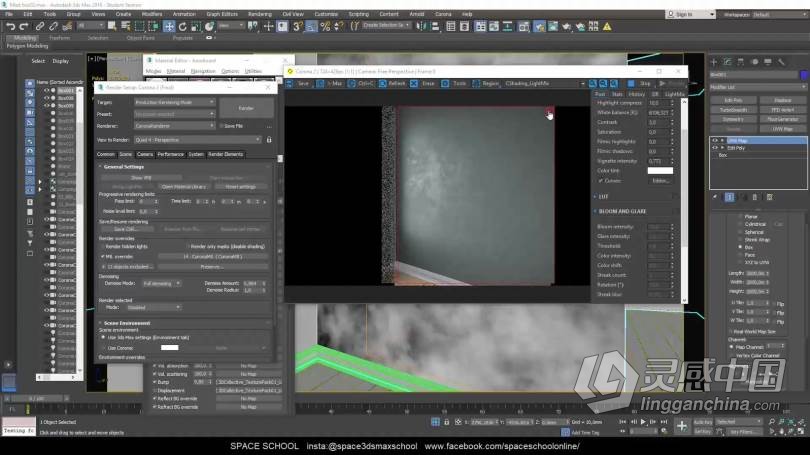Image resolution: width=810 pixels, height=455 pixels.
Task: Activate the Select and Rotate tool
Action: point(182,26)
